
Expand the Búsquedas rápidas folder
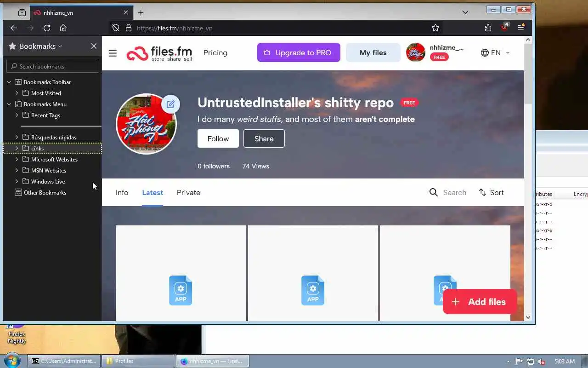click(x=17, y=137)
